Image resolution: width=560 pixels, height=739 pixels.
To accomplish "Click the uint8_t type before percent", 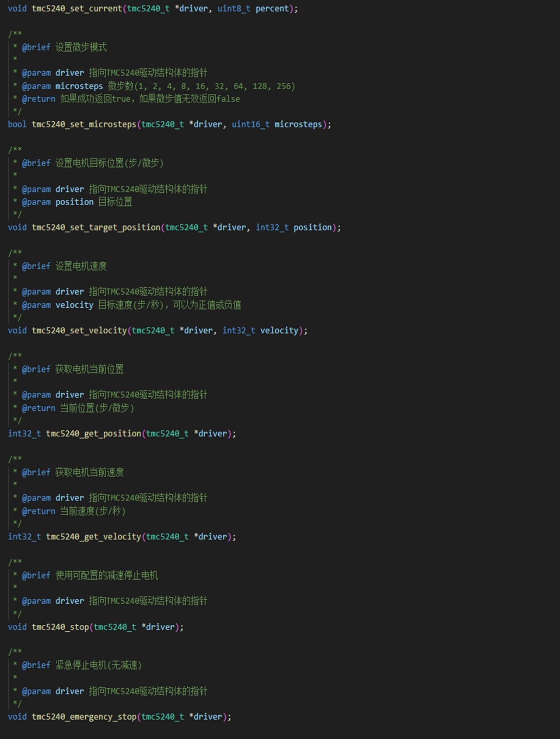I will coord(234,8).
